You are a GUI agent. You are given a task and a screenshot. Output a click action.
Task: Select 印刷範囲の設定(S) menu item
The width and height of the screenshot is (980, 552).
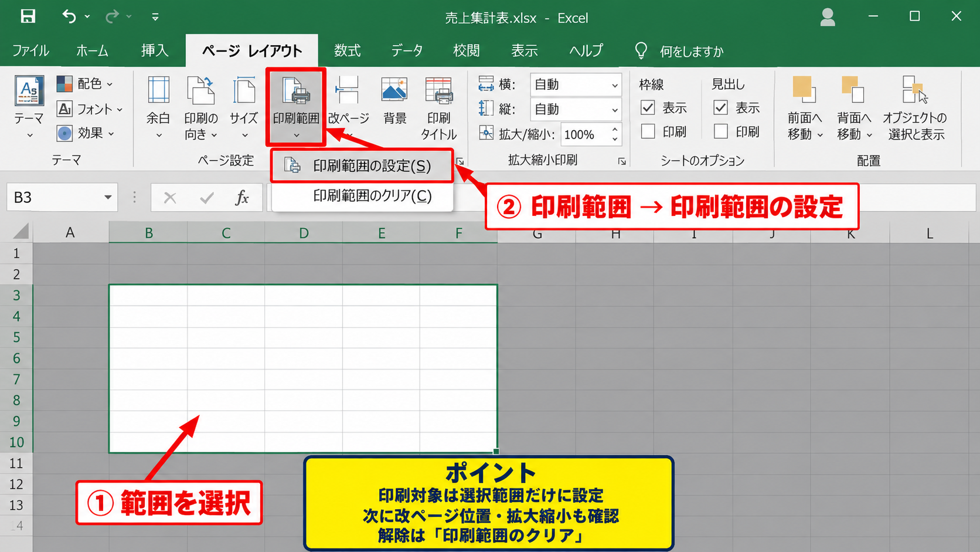click(362, 166)
